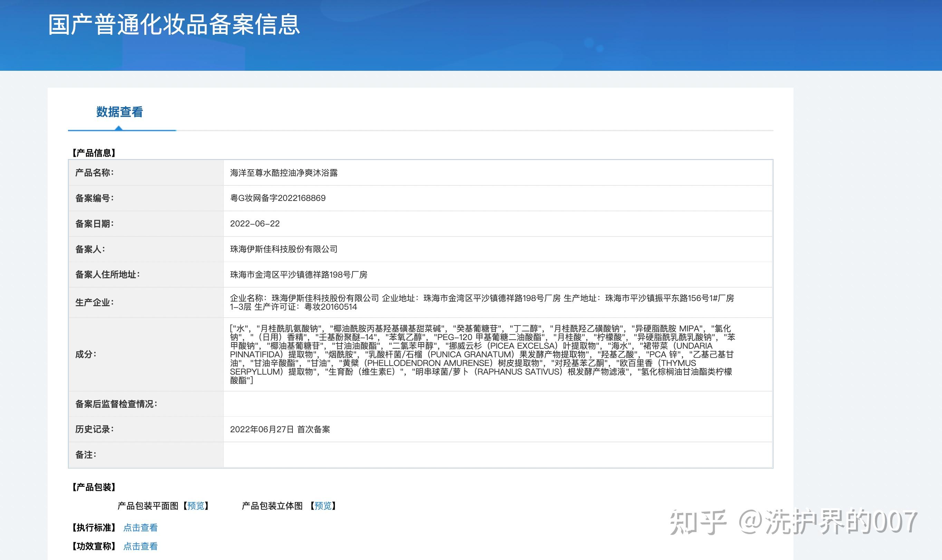Viewport: 942px width, 560px height.
Task: Click the 备案后监督检查情况 row label
Action: pos(116,404)
